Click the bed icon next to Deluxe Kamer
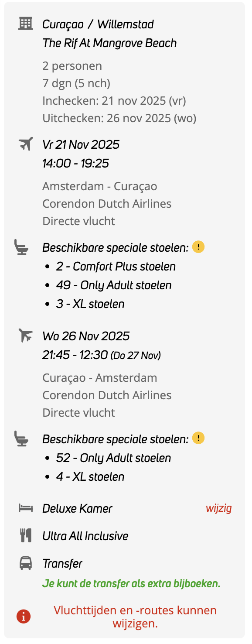The height and width of the screenshot is (644, 252). click(x=25, y=507)
